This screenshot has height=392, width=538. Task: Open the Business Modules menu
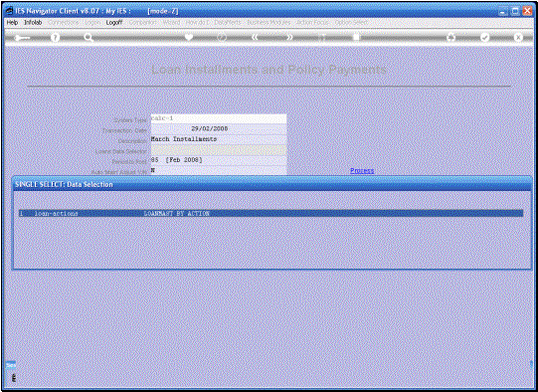pyautogui.click(x=269, y=22)
